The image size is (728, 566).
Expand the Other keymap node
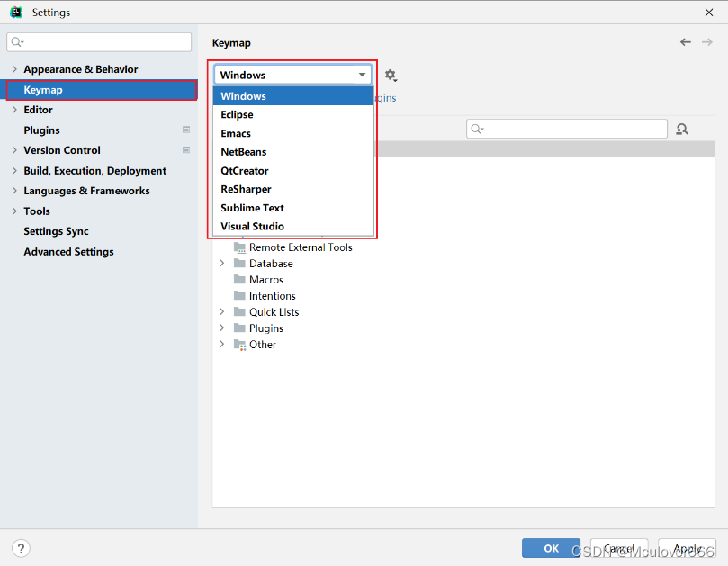(222, 345)
